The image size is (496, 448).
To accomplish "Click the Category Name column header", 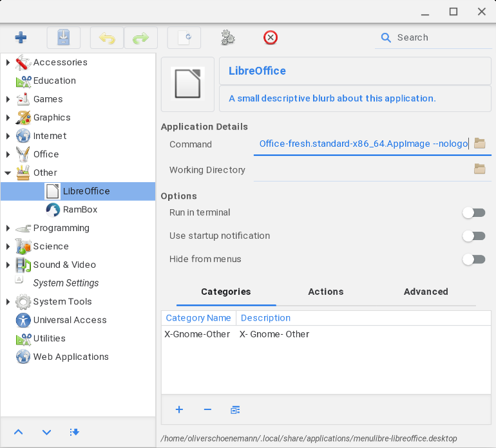I will pyautogui.click(x=198, y=318).
